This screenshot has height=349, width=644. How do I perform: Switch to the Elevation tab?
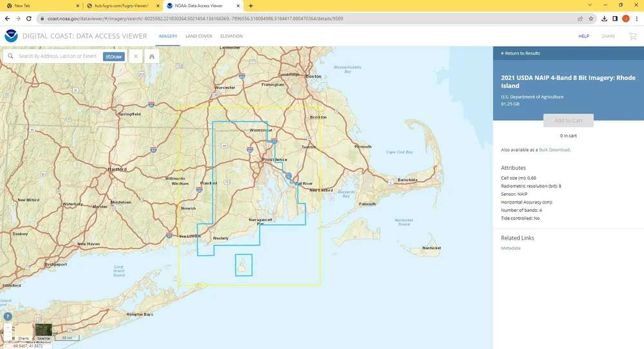tap(232, 36)
